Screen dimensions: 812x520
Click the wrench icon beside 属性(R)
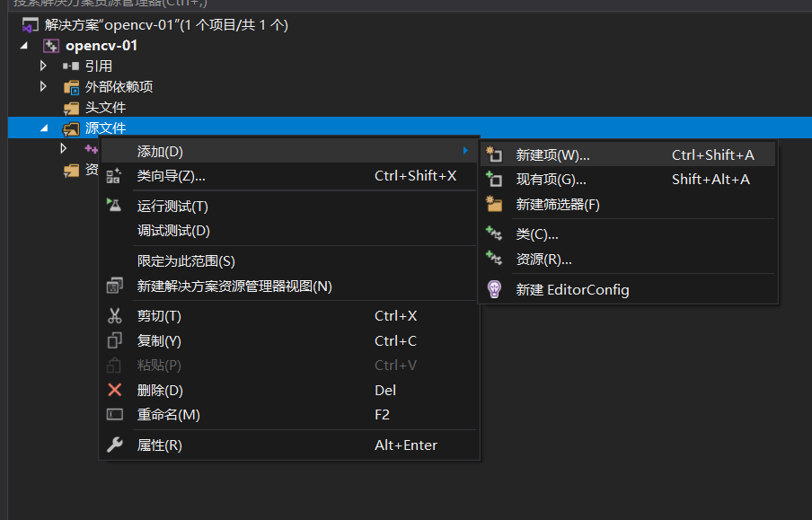(x=114, y=445)
